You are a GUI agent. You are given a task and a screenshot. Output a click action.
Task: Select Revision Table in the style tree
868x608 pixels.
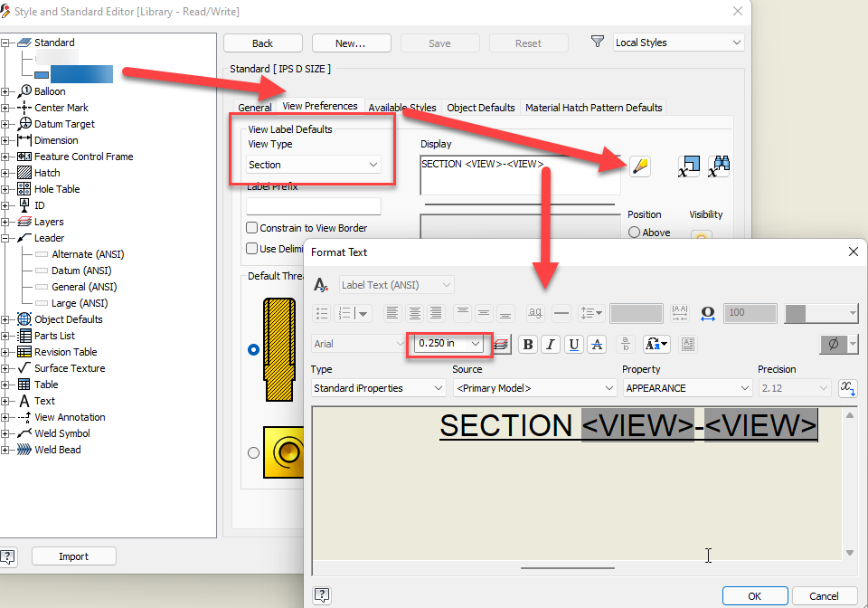(65, 352)
